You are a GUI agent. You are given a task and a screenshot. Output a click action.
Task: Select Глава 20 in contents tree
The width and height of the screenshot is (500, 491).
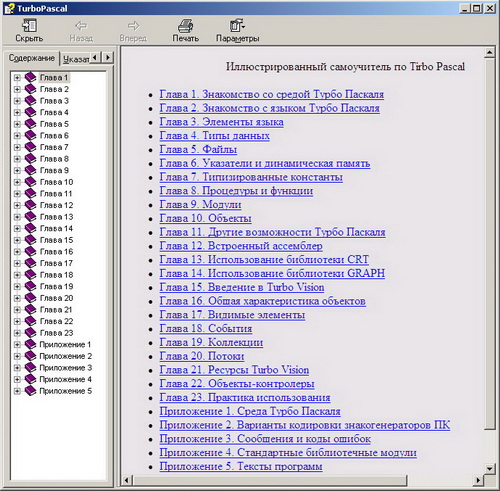(x=56, y=298)
